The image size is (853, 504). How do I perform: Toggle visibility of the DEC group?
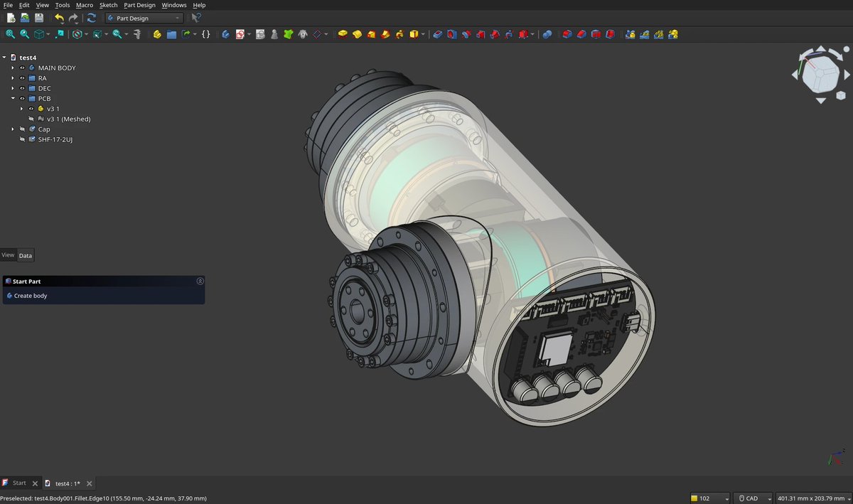(22, 88)
